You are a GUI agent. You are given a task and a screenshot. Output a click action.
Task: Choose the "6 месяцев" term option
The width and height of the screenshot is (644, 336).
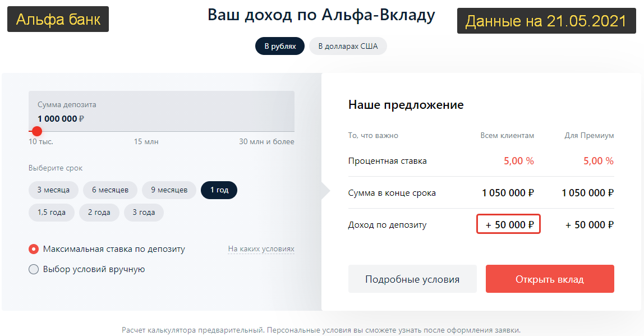pyautogui.click(x=110, y=190)
